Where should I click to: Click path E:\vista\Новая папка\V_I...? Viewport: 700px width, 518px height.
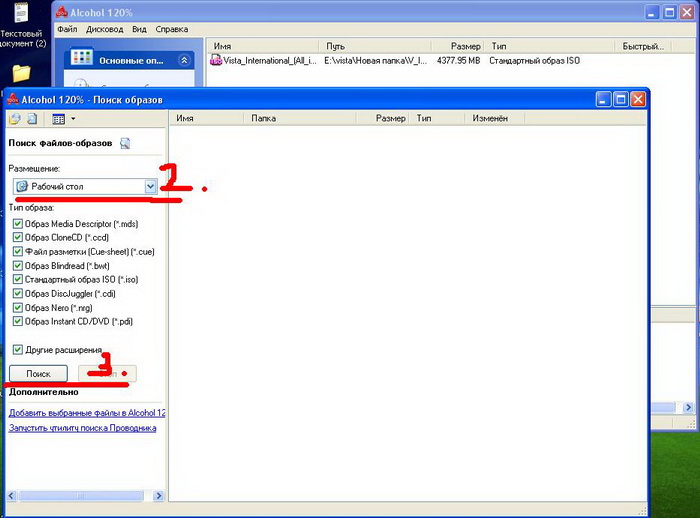pos(375,60)
